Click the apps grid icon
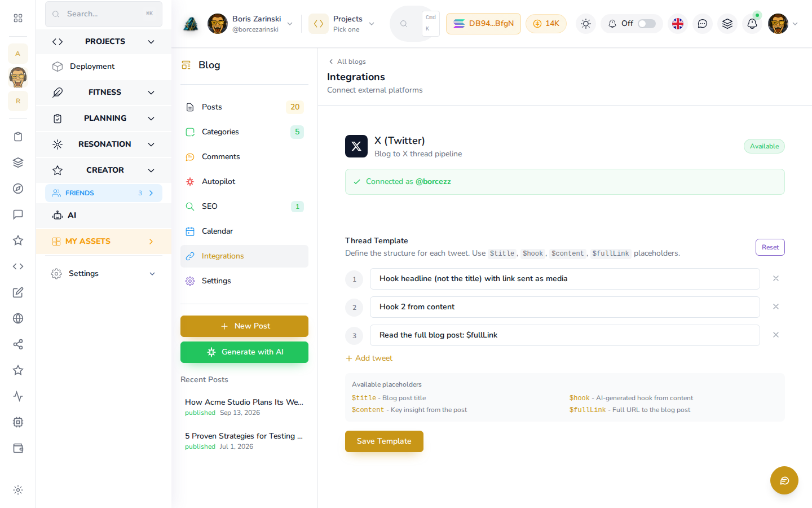 pos(18,18)
